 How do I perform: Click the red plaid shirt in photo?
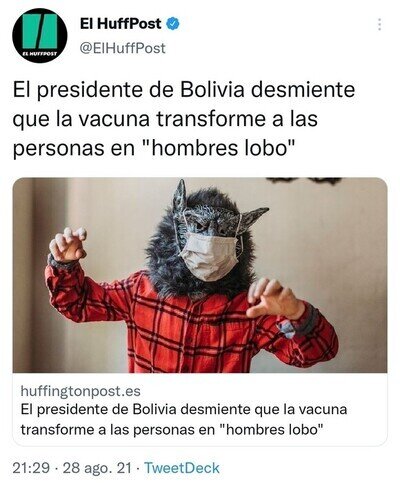(x=190, y=323)
